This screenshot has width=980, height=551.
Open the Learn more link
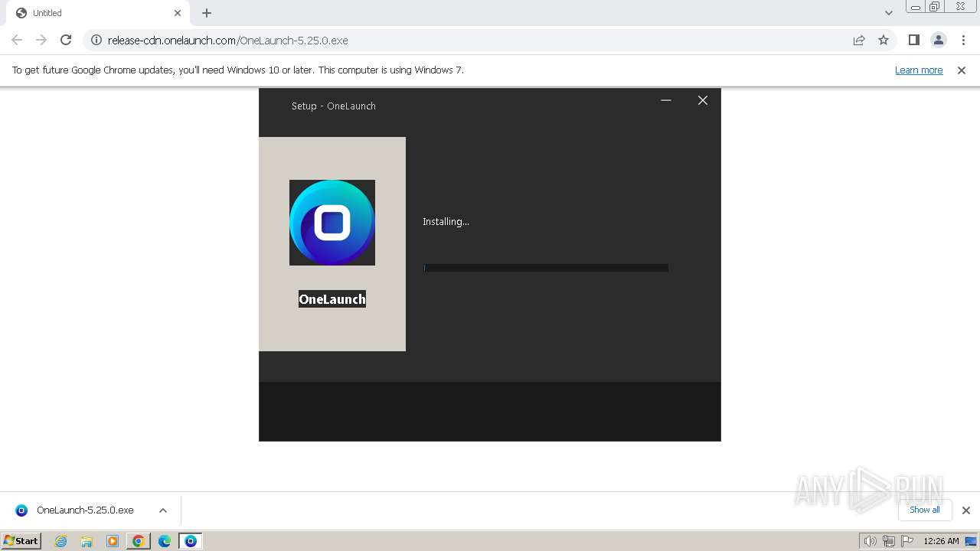[919, 70]
